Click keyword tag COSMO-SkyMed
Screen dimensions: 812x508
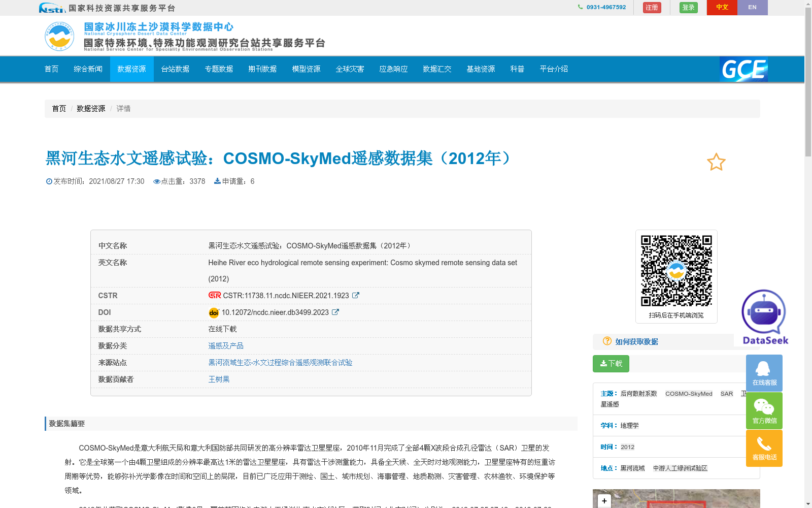pyautogui.click(x=689, y=394)
